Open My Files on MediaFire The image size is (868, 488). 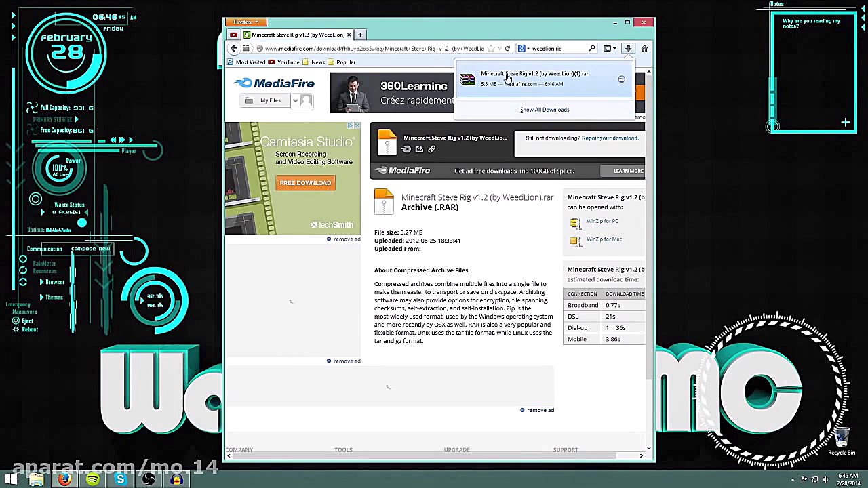[x=264, y=101]
